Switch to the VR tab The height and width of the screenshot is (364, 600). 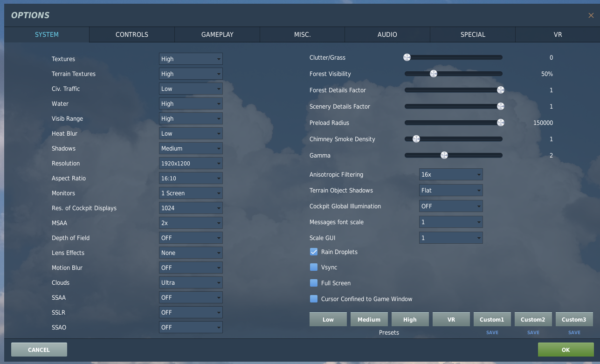[x=558, y=34]
